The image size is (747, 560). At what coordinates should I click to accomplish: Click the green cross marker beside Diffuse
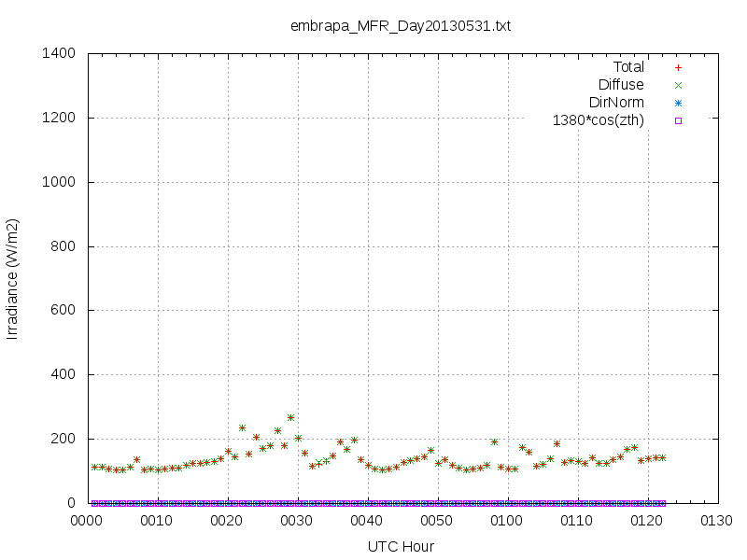pos(679,85)
